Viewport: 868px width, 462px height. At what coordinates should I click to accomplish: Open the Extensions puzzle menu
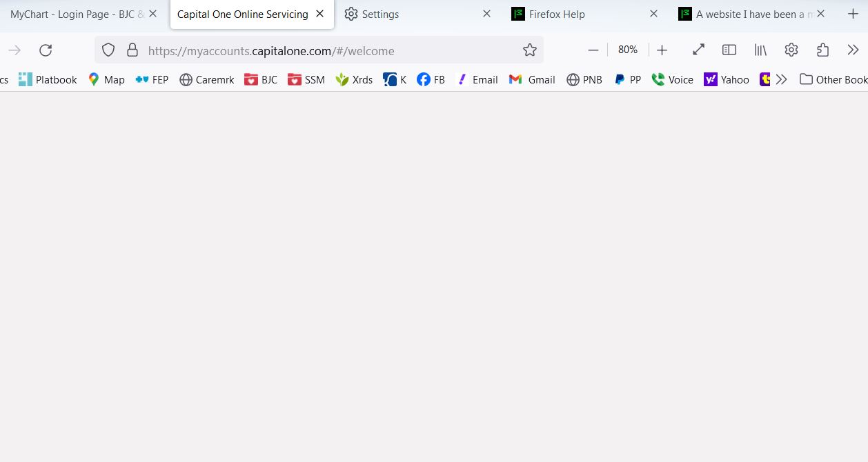(822, 50)
